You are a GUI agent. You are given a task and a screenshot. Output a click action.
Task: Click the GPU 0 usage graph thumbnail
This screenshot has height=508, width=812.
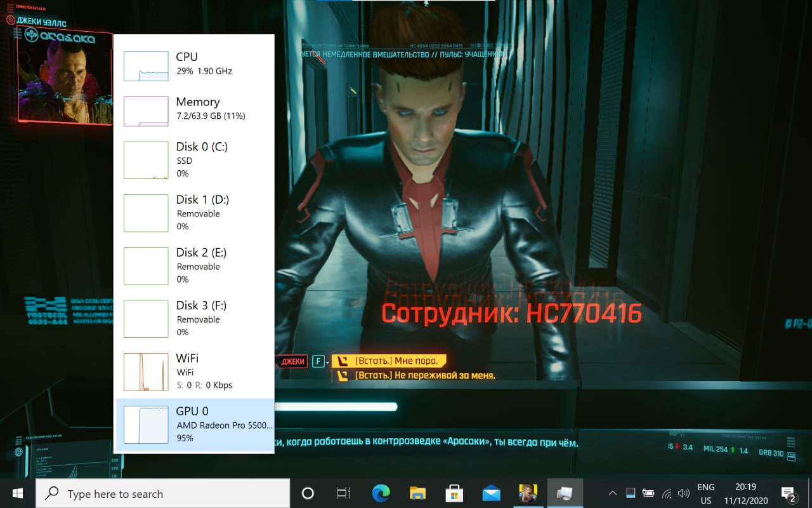[x=146, y=425]
